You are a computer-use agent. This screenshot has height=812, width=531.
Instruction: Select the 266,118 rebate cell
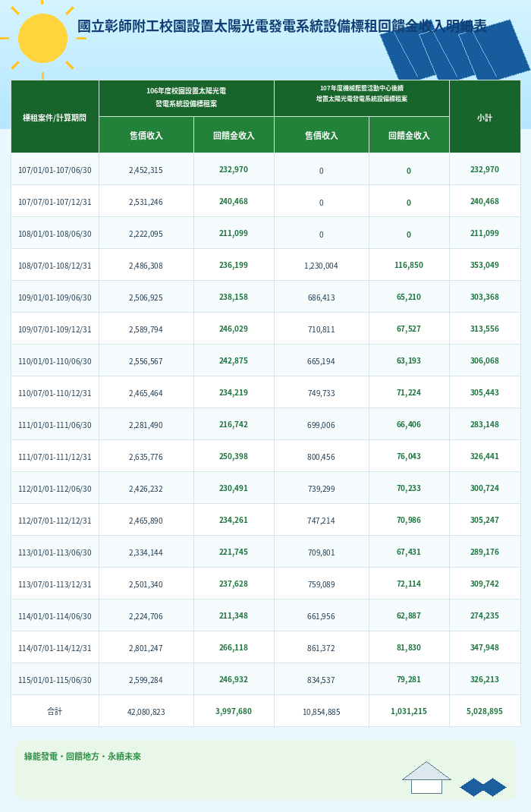point(234,648)
